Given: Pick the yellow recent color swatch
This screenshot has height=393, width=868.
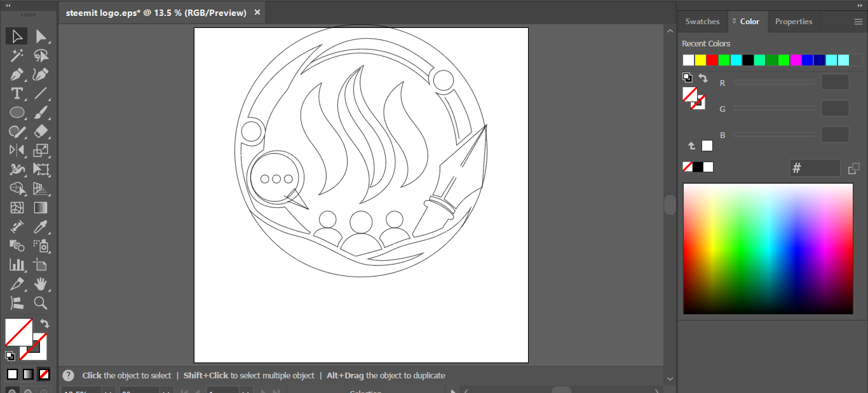Looking at the screenshot, I should coord(700,60).
